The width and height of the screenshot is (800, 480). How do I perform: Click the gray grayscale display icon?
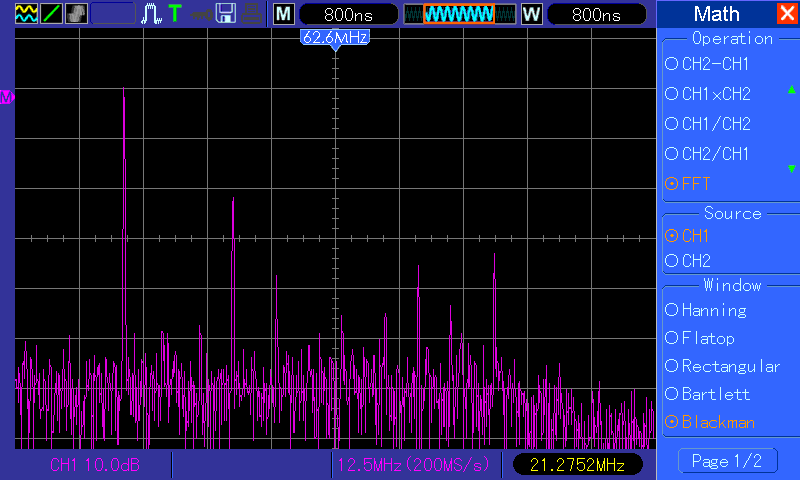(x=76, y=14)
